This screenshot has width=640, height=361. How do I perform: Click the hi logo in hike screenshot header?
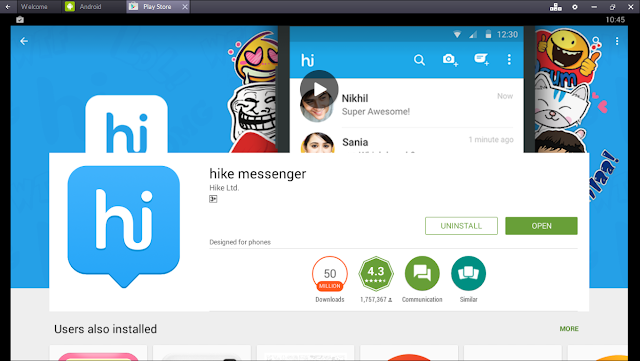coord(308,60)
